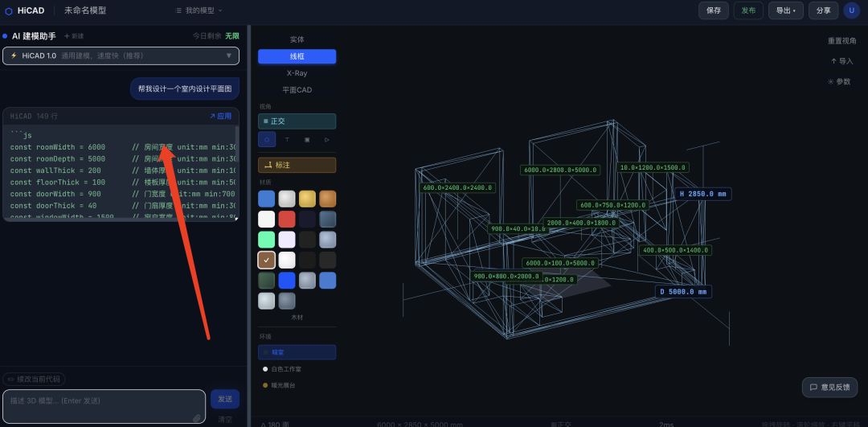Click the H 2850.0 mm height label
Image resolution: width=868 pixels, height=427 pixels.
tap(703, 194)
